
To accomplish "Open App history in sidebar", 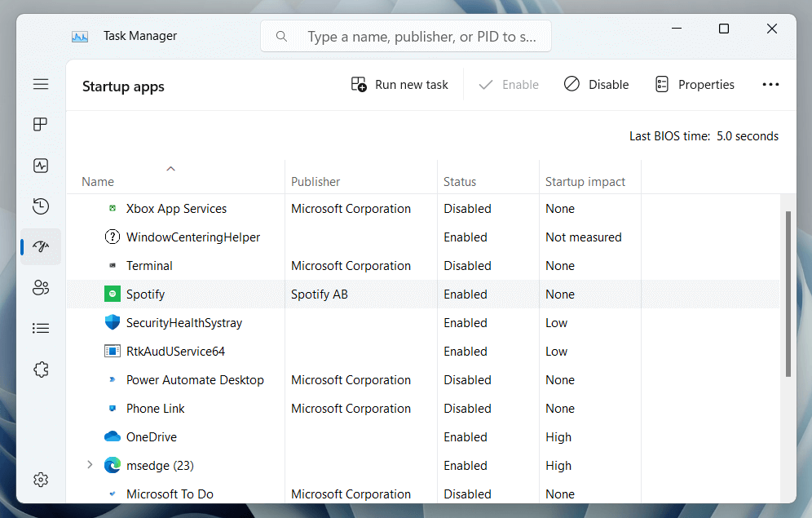I will click(41, 206).
